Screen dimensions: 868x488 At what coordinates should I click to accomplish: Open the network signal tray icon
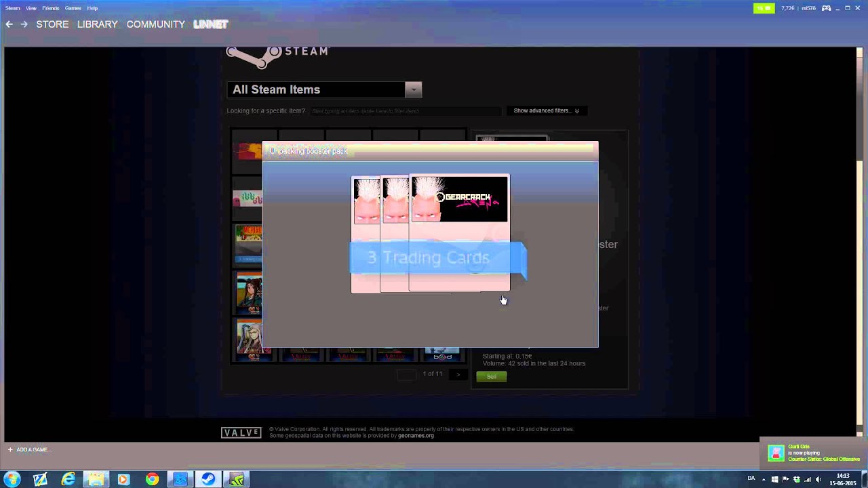(x=807, y=479)
